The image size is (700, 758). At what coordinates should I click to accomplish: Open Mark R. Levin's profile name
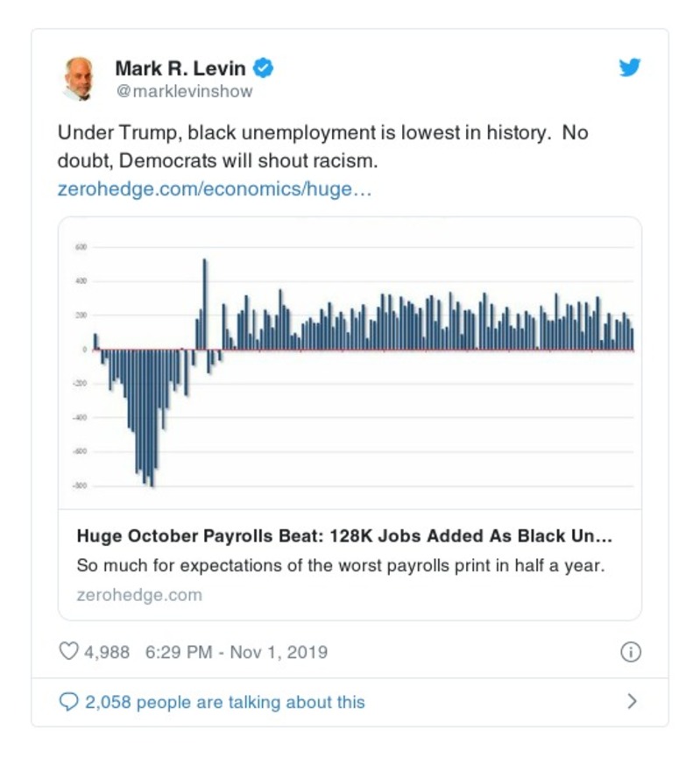(184, 65)
